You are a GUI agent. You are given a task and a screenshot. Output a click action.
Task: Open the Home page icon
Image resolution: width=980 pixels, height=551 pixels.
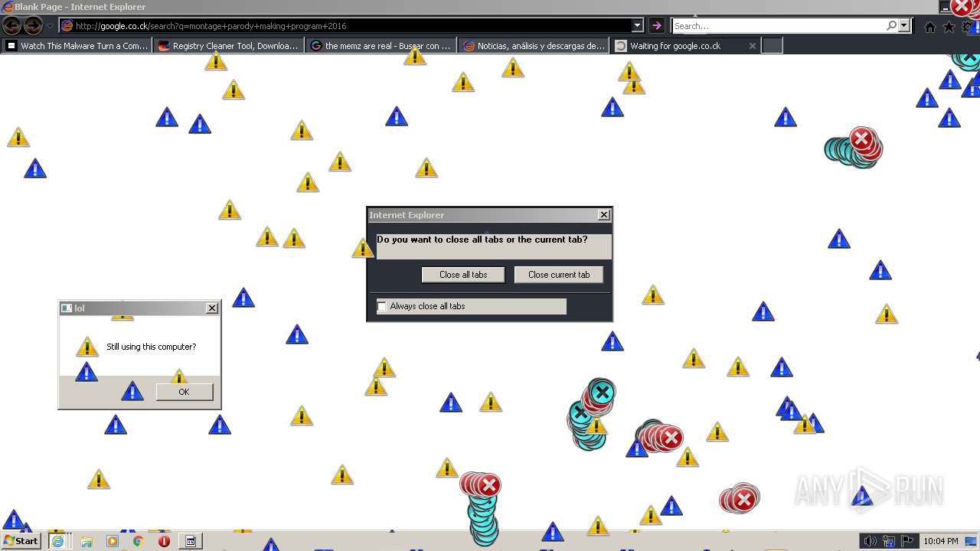pos(929,27)
